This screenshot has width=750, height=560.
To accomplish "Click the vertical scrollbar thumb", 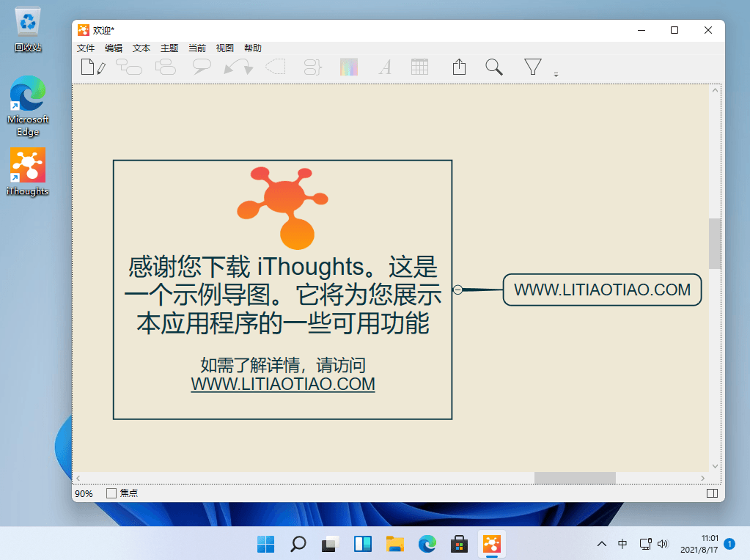I will point(715,244).
